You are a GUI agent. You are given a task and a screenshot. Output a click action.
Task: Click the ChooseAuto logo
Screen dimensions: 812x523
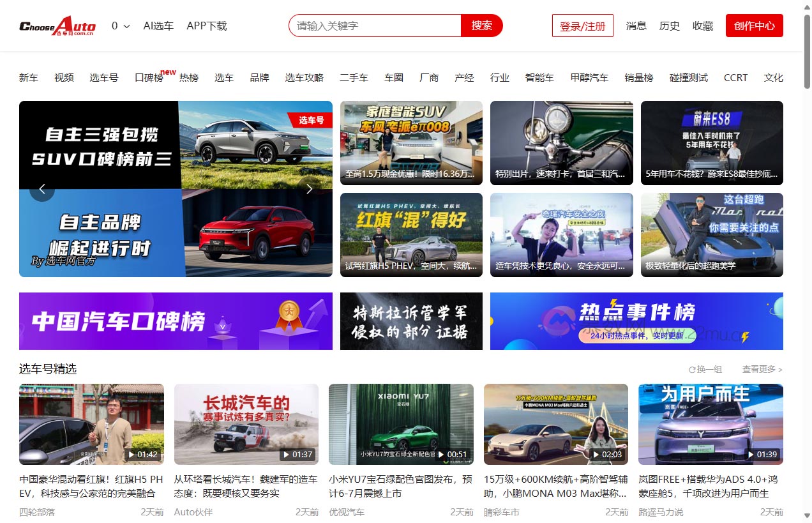pos(56,26)
